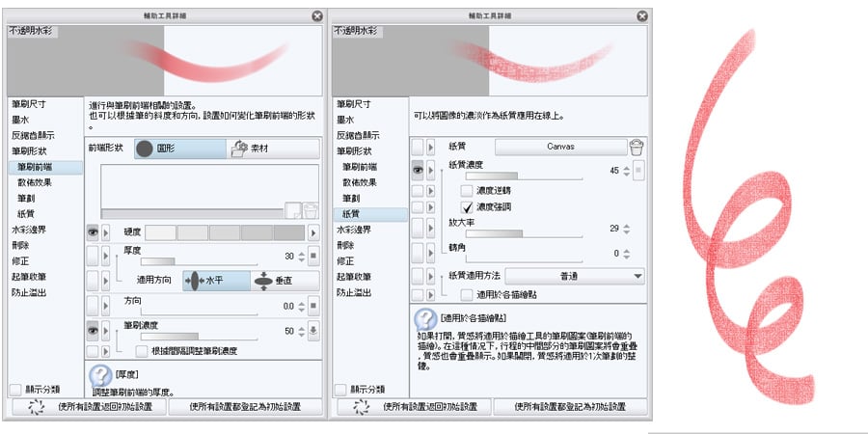The image size is (868, 434).
Task: Enable the 濃度逆轉 checkbox
Action: [468, 191]
